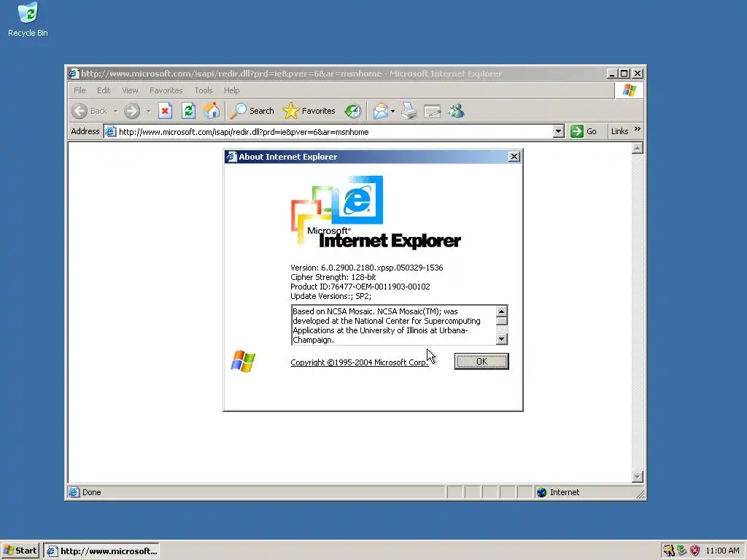
Task: Click the 11:00 AM taskbar clock
Action: pos(722,551)
